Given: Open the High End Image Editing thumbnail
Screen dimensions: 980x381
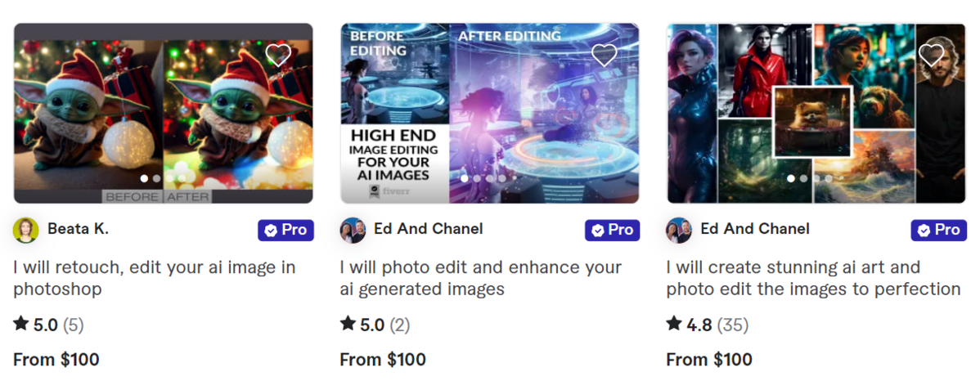Looking at the screenshot, I should [490, 113].
